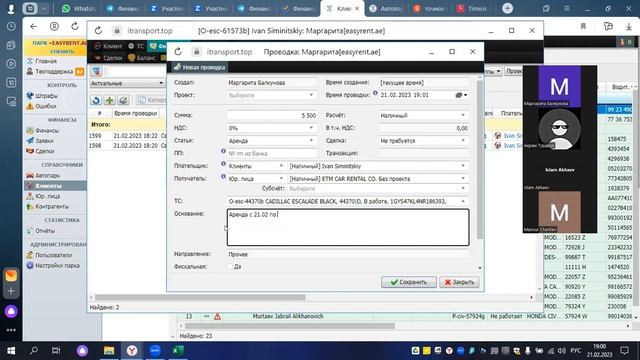This screenshot has height=360, width=640.
Task: Open a new browser tab with plus
Action: click(x=507, y=8)
